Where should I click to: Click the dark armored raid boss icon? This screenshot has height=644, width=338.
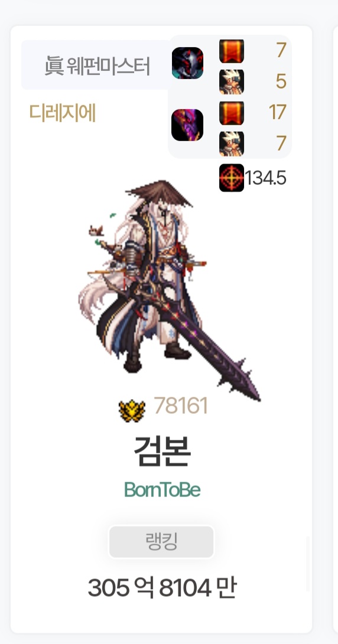(x=187, y=63)
